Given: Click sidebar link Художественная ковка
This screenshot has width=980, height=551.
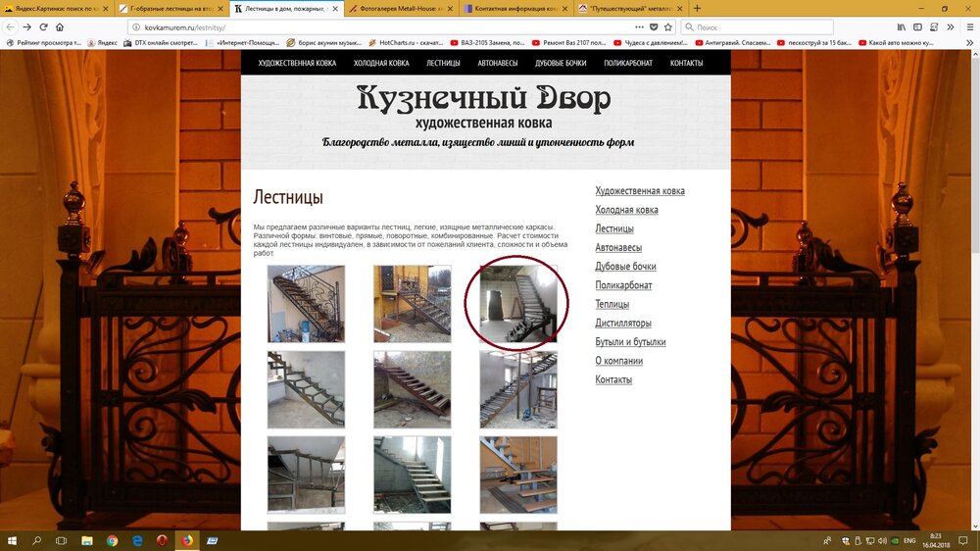Looking at the screenshot, I should click(x=639, y=191).
